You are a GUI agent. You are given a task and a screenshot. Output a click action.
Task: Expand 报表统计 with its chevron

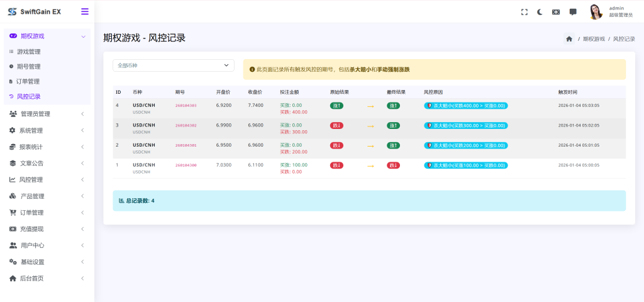[x=82, y=147]
